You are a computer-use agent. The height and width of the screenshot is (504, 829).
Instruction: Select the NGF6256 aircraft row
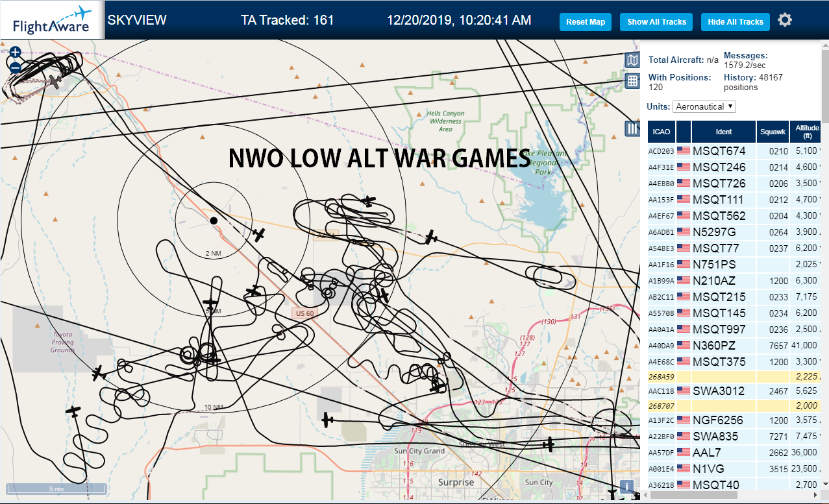734,420
